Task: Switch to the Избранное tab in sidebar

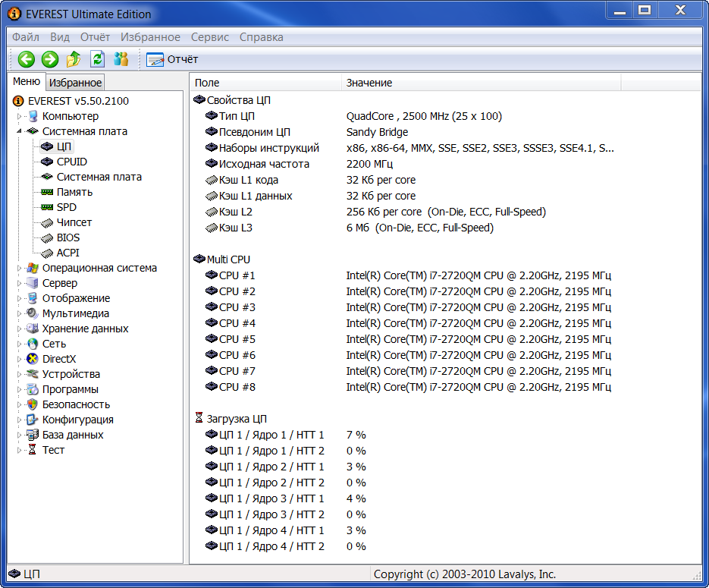Action: (76, 83)
